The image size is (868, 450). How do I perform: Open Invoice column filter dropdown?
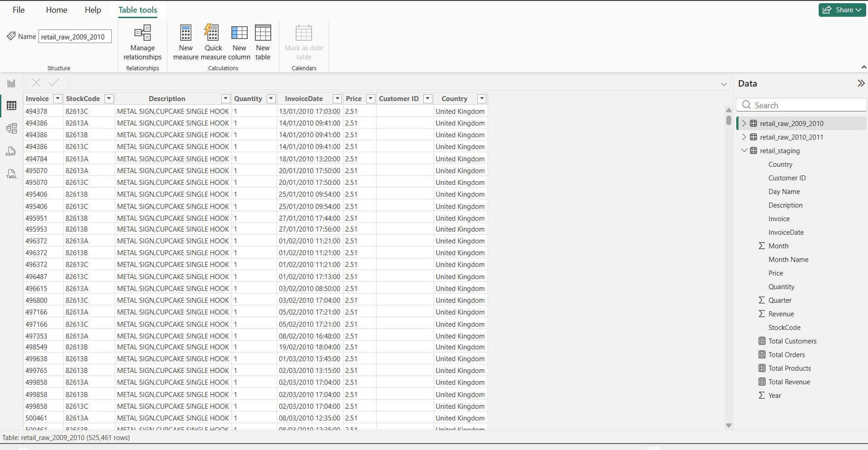tap(58, 98)
